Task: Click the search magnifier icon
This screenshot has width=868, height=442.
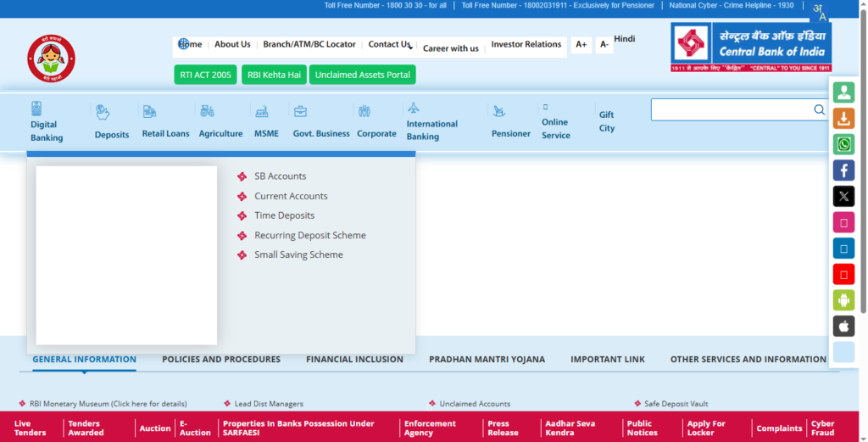Action: point(820,109)
